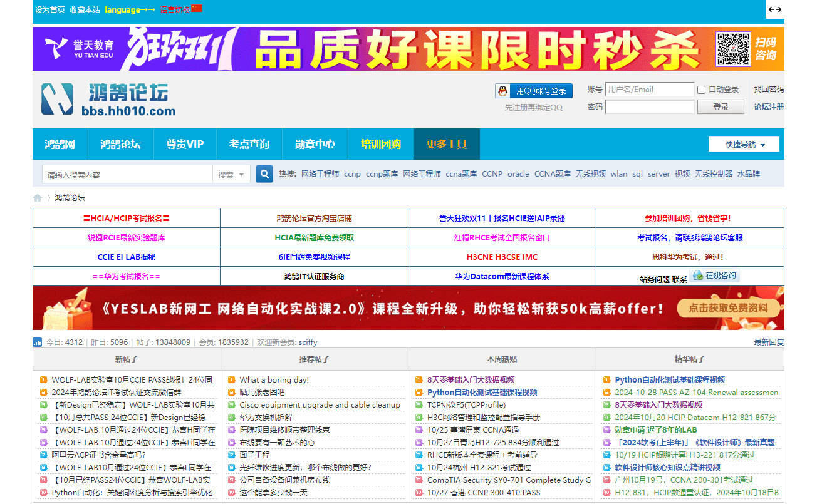Enable the 自动登录 auto-login checkbox
The image size is (822, 504).
[701, 89]
